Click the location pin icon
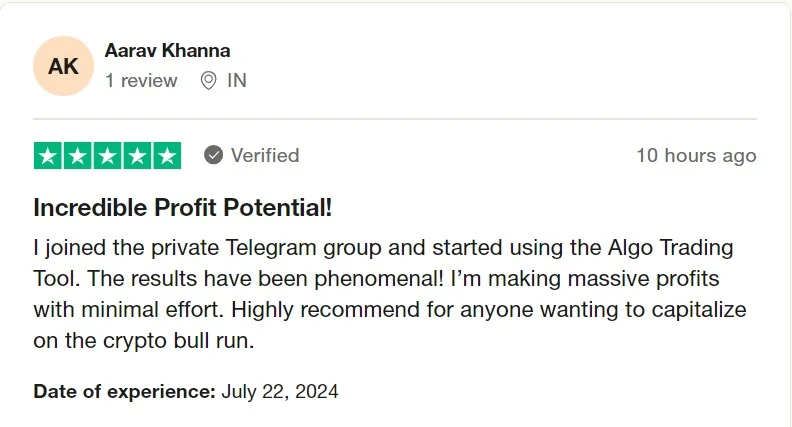Image resolution: width=792 pixels, height=427 pixels. (208, 80)
